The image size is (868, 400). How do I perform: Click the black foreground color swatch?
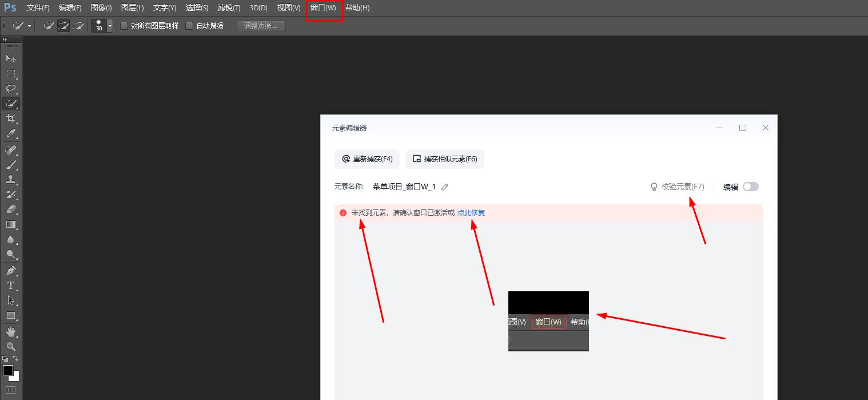[8, 370]
